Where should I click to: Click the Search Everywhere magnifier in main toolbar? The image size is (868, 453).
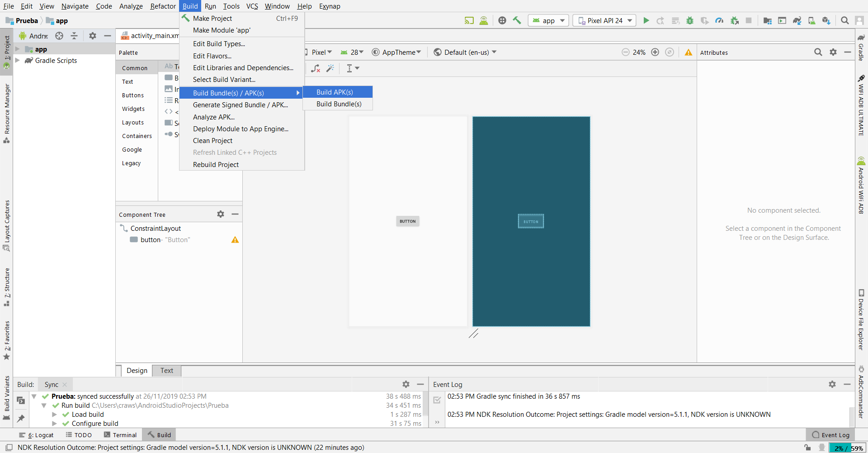[844, 20]
